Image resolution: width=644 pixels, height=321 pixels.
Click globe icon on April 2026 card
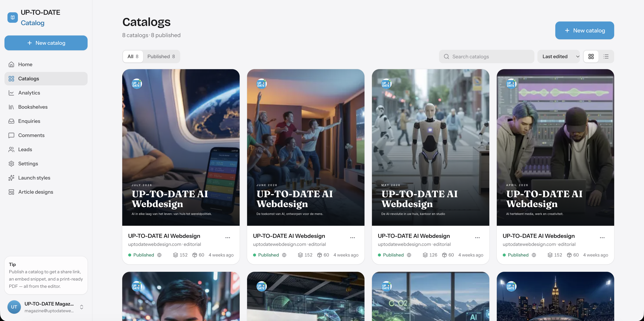534,255
